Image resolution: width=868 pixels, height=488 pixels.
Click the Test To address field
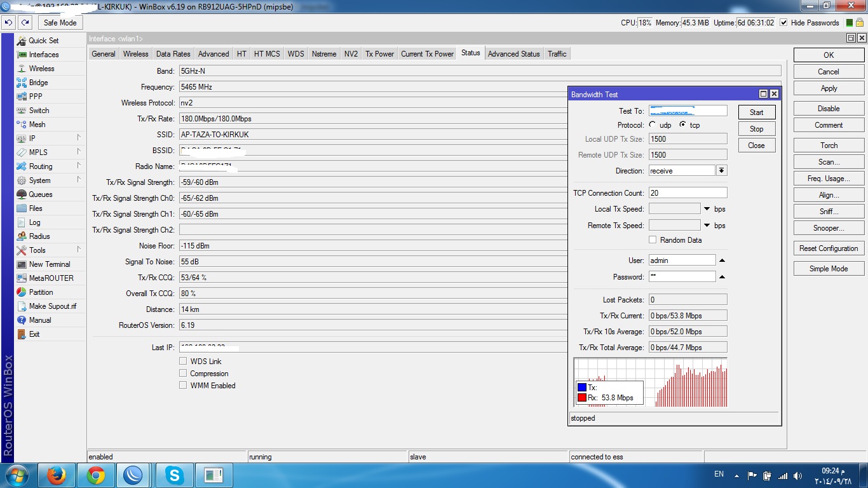(688, 111)
